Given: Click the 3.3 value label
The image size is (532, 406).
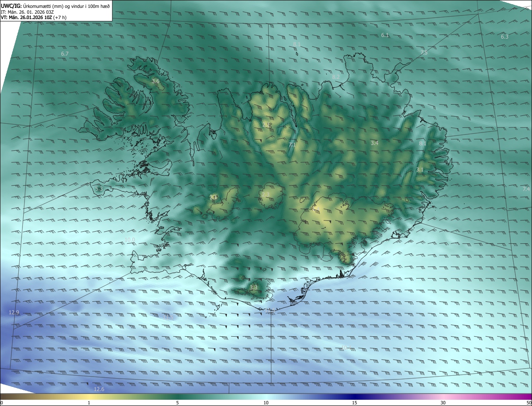Looking at the screenshot, I should (254, 287).
